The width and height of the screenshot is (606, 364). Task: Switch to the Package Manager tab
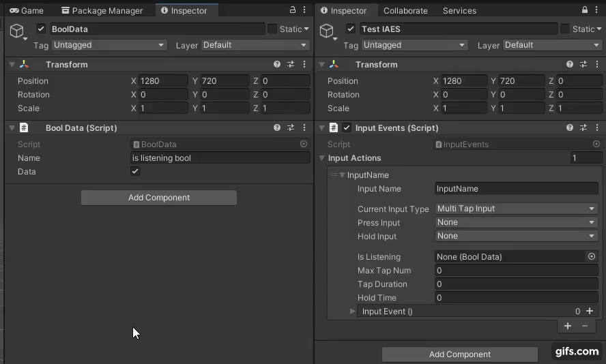coord(102,10)
